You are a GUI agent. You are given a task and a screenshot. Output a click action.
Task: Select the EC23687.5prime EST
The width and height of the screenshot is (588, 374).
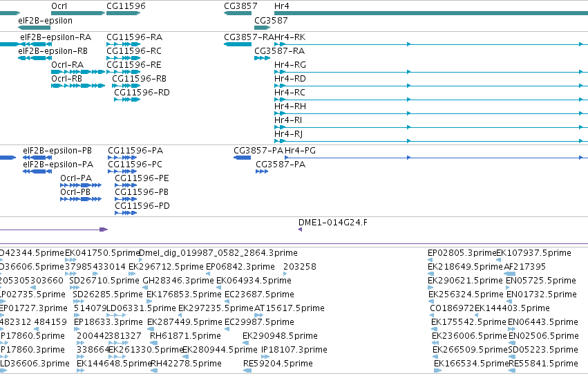click(260, 295)
